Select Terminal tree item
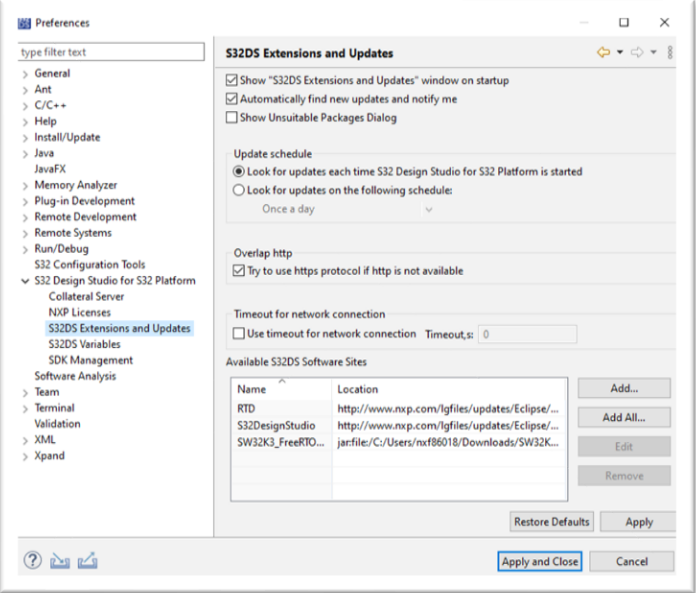Viewport: 696px width, 593px height. (54, 408)
